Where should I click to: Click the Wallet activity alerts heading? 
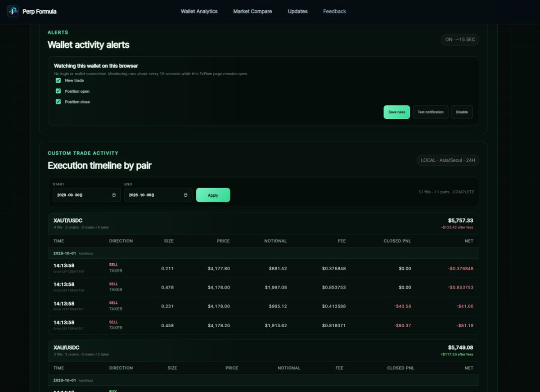(89, 45)
